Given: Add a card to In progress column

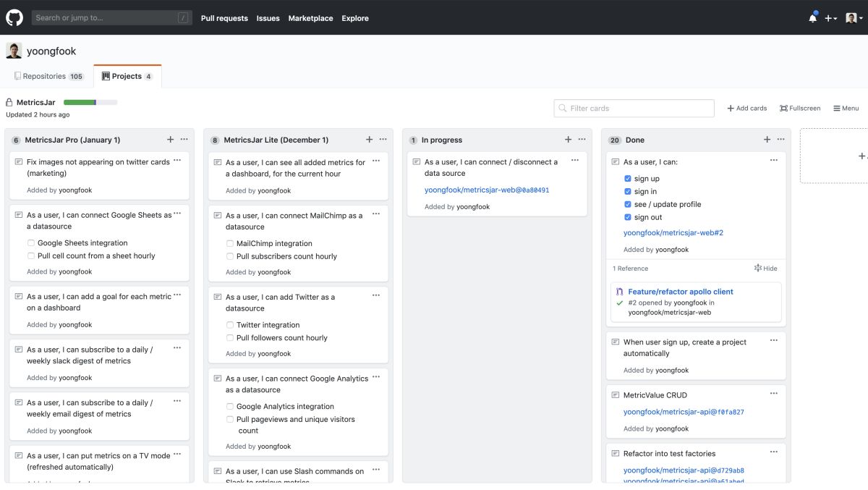Looking at the screenshot, I should tap(568, 140).
